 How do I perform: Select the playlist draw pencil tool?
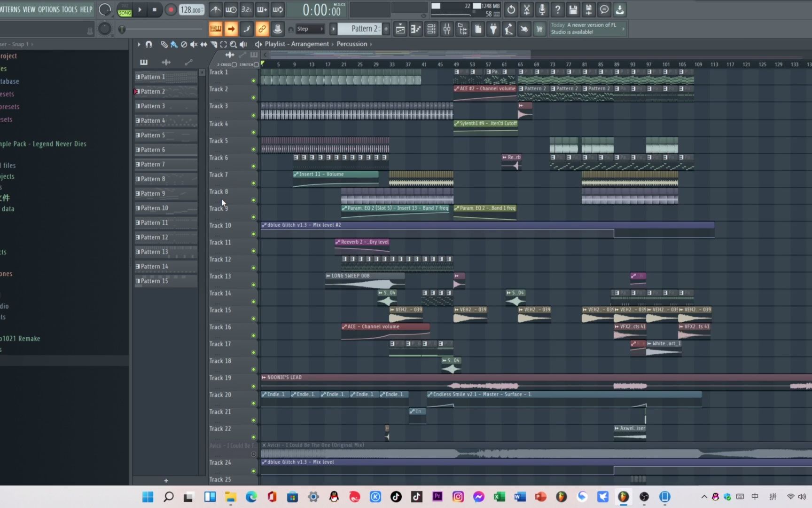click(x=164, y=44)
